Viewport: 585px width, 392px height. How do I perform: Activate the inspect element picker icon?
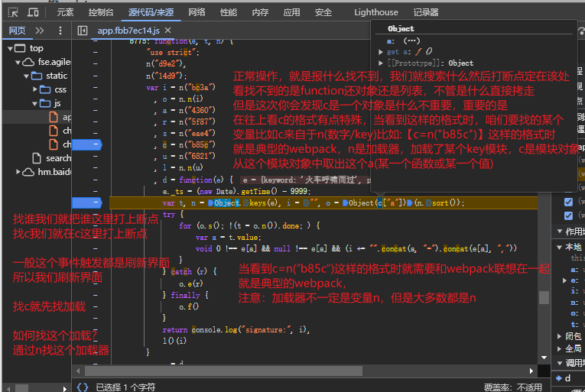coord(13,13)
